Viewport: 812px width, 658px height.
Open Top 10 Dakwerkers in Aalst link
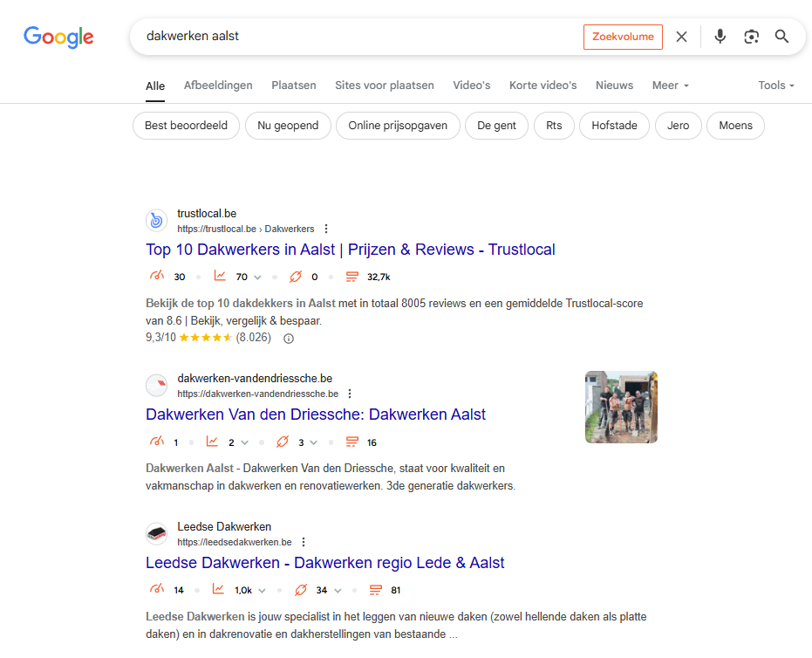tap(350, 250)
